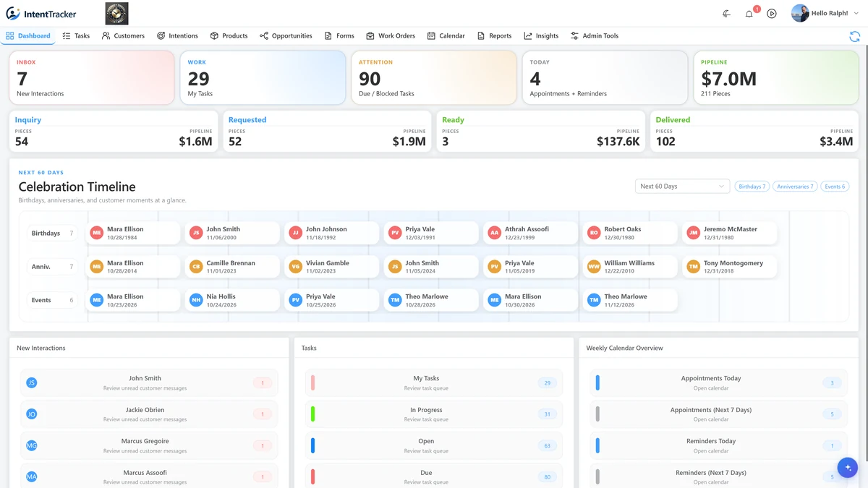Click AA avatar on Athrah Assoofi birthday
This screenshot has height=488, width=868.
pos(494,233)
